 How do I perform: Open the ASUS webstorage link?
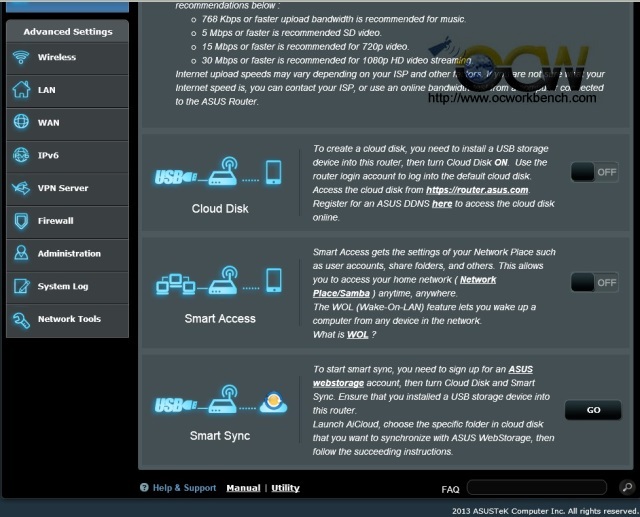click(x=423, y=376)
